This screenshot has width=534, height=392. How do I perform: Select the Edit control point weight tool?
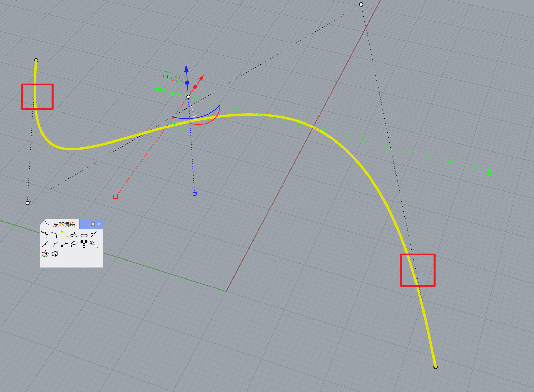[84, 244]
